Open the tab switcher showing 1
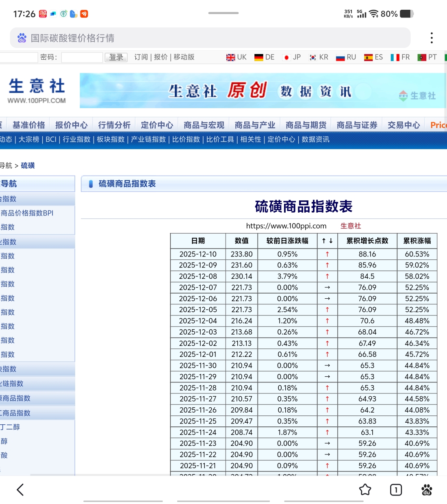 pos(396,490)
